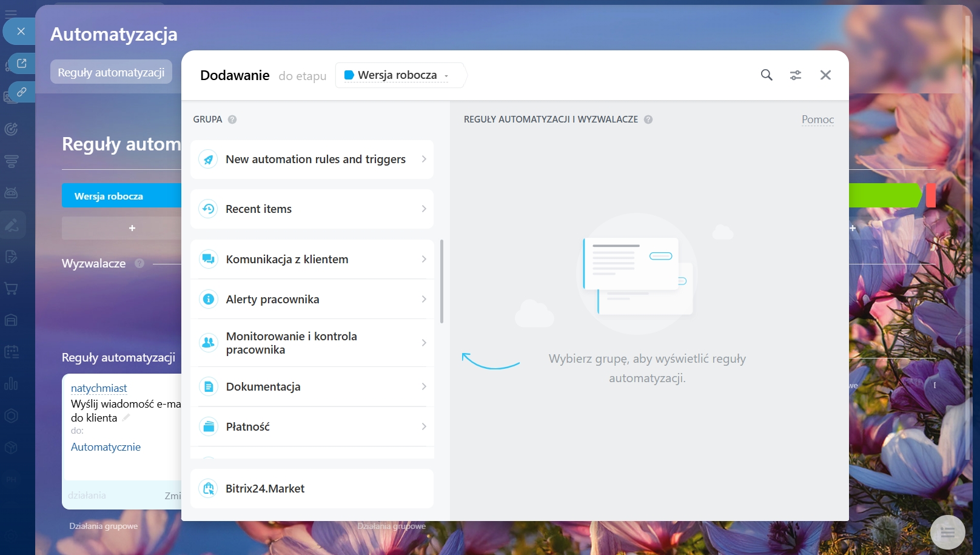This screenshot has width=980, height=555.
Task: Click help icon beside Reguły automatyzacji i wyzwalacze
Action: 648,119
